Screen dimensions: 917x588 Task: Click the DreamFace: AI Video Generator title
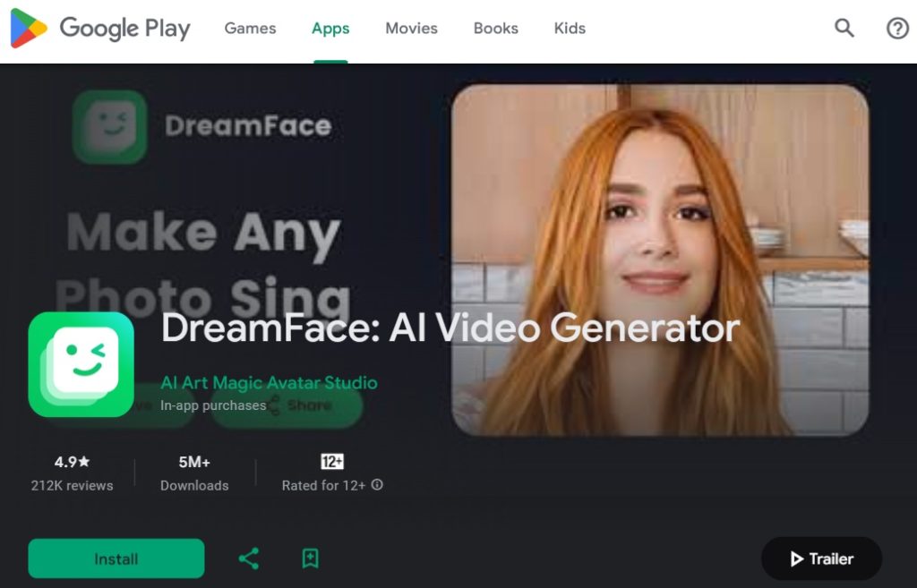[x=450, y=328]
